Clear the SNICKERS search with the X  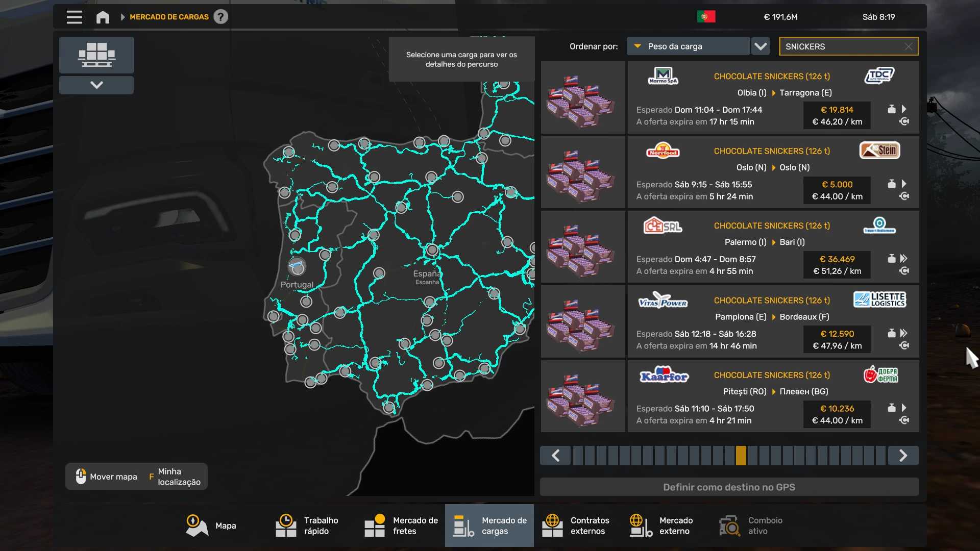point(909,46)
